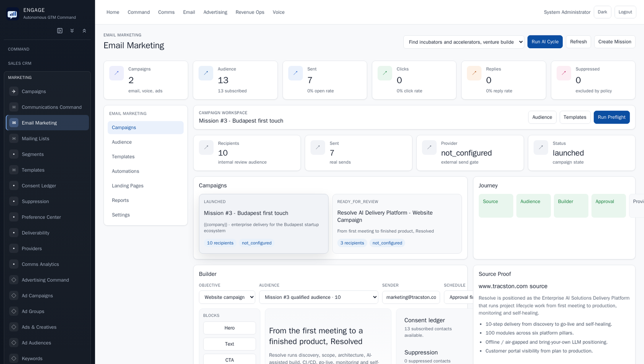The image size is (644, 364).
Task: Click the Preference Center sidebar icon
Action: pyautogui.click(x=14, y=217)
